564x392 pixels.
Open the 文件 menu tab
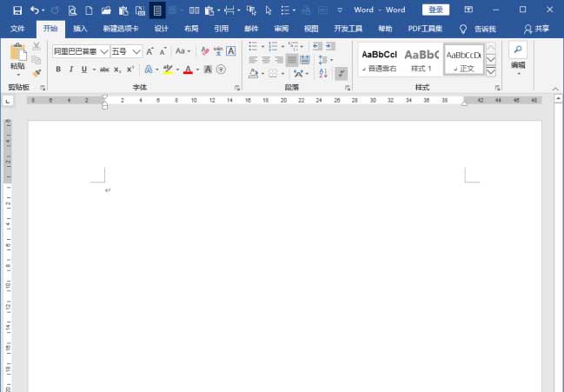(18, 29)
